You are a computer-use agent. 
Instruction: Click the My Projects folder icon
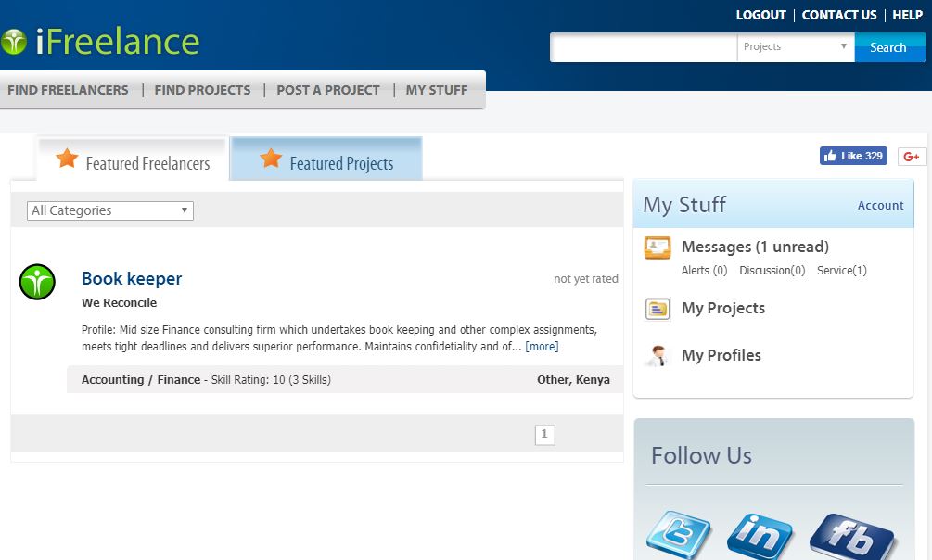(658, 309)
